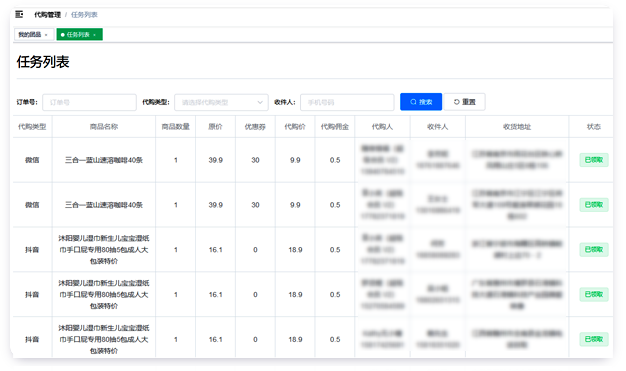Click the 代购价 column header
Viewport: 626px width, 371px height.
(295, 127)
